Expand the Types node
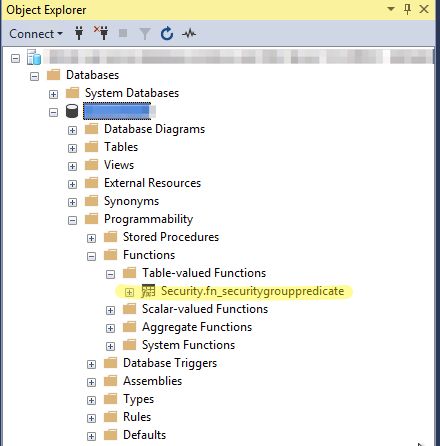 pyautogui.click(x=91, y=400)
